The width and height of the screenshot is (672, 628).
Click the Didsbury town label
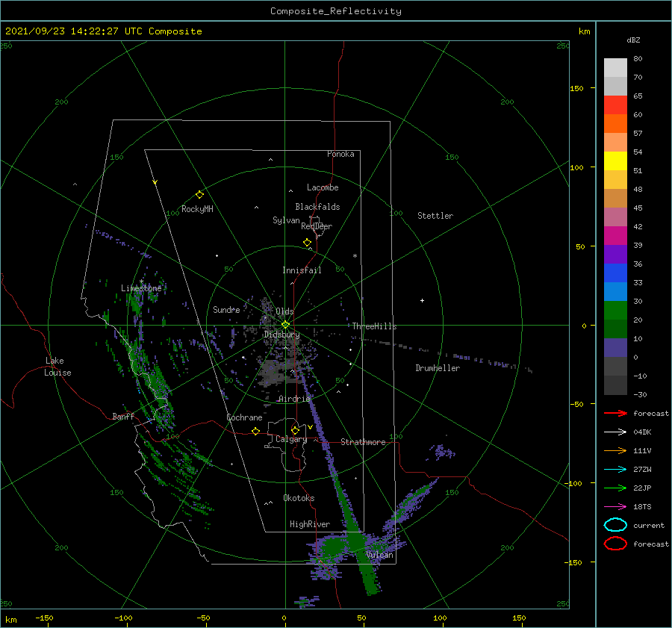pyautogui.click(x=282, y=335)
